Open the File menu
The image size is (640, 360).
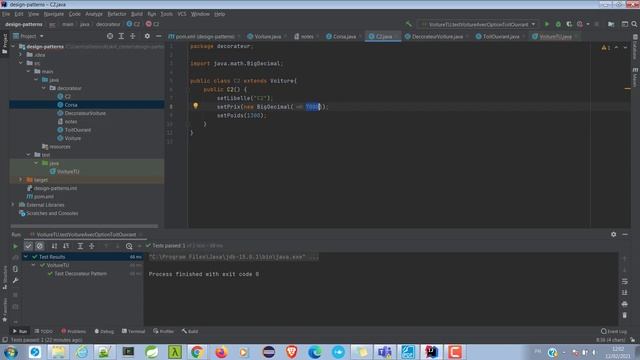pos(6,14)
